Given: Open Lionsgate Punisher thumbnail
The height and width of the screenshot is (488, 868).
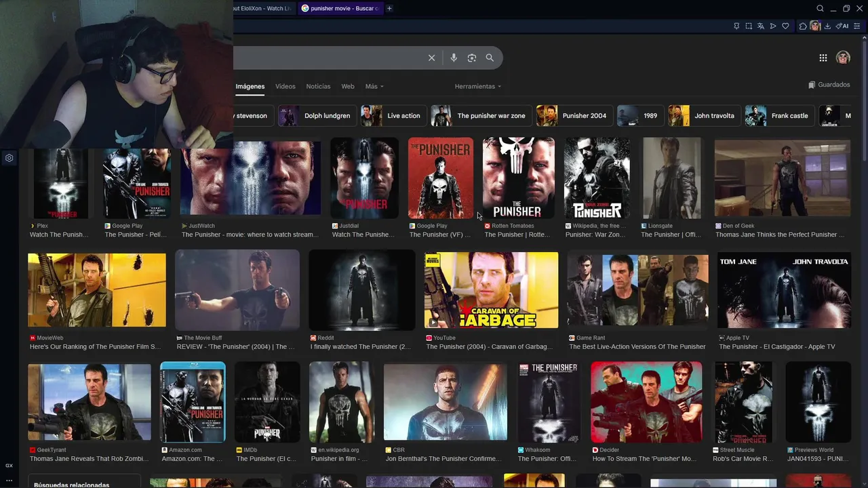Looking at the screenshot, I should click(672, 178).
